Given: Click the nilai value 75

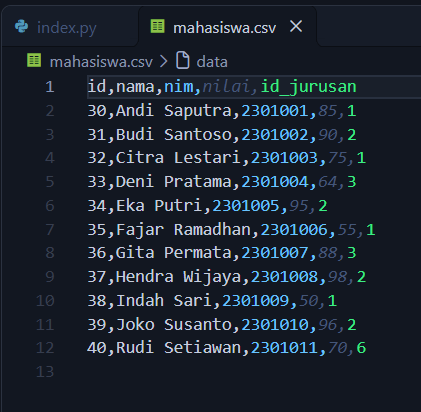Looking at the screenshot, I should 337,158.
